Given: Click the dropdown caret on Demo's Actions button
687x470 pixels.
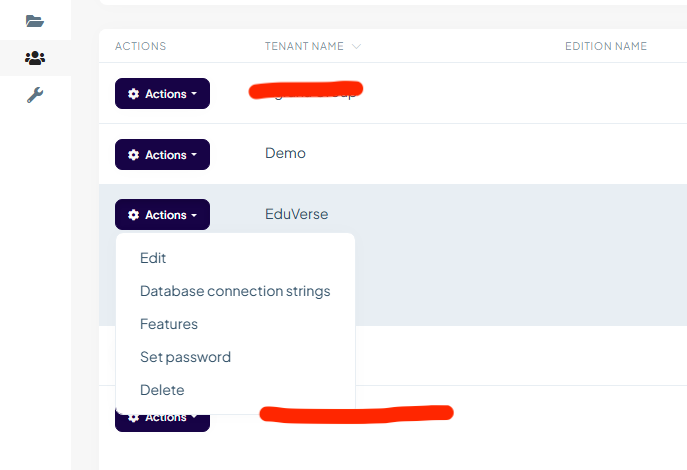Looking at the screenshot, I should pyautogui.click(x=194, y=155).
